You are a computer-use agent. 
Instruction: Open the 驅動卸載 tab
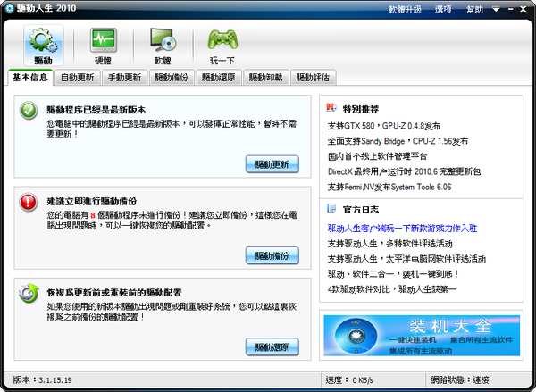266,78
